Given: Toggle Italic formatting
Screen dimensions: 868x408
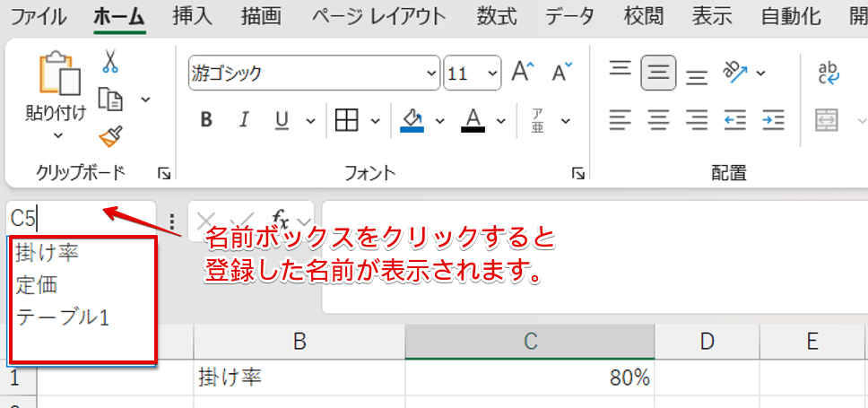Looking at the screenshot, I should point(244,119).
